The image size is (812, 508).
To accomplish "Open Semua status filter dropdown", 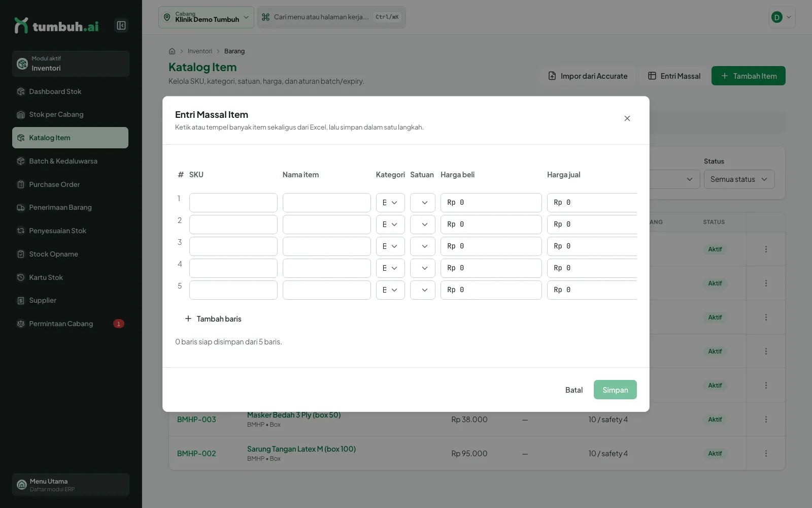I will click(x=739, y=179).
